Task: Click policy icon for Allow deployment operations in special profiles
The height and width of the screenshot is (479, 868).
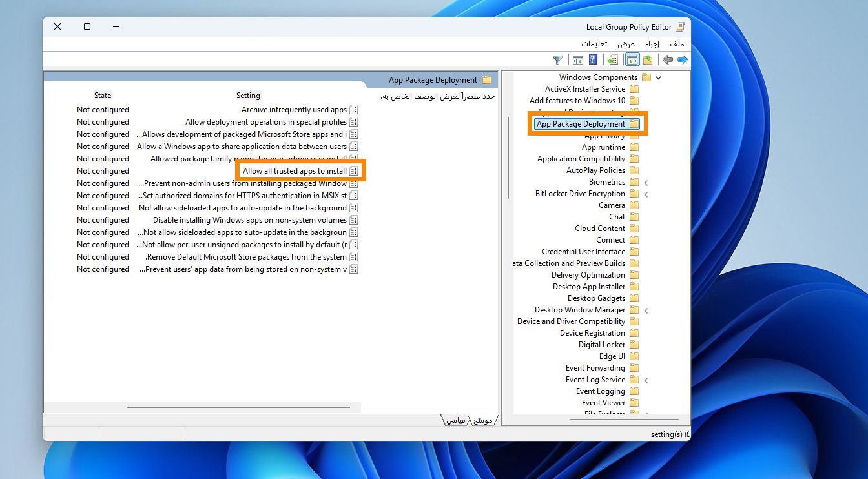Action: pyautogui.click(x=353, y=122)
